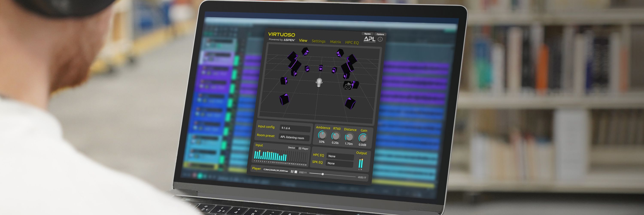644x215 pixels.
Task: Click the RT60 knob
Action: coord(336,136)
